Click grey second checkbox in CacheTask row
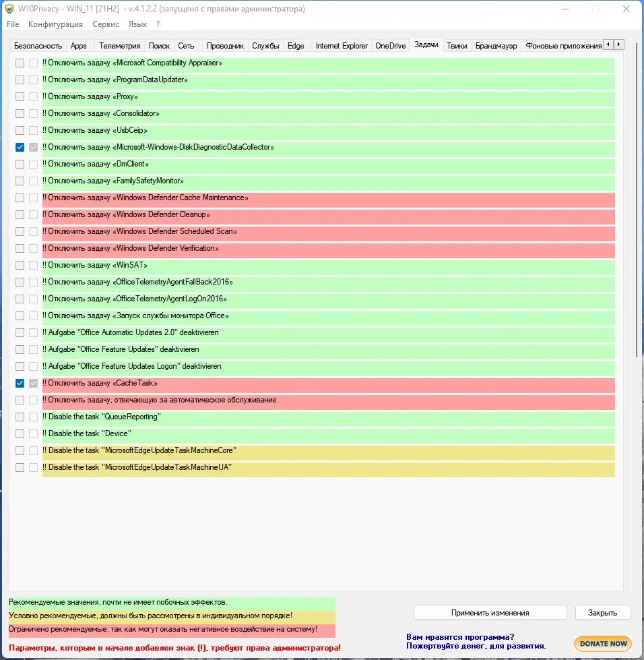Screen dimensions: 644x660 point(33,383)
